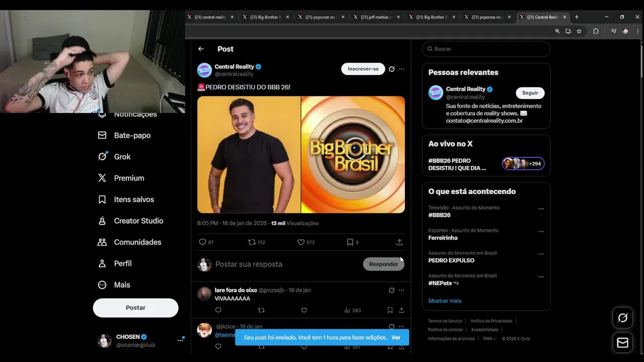The height and width of the screenshot is (362, 644).
Task: Click Mostrar mais under trends
Action: click(x=445, y=301)
